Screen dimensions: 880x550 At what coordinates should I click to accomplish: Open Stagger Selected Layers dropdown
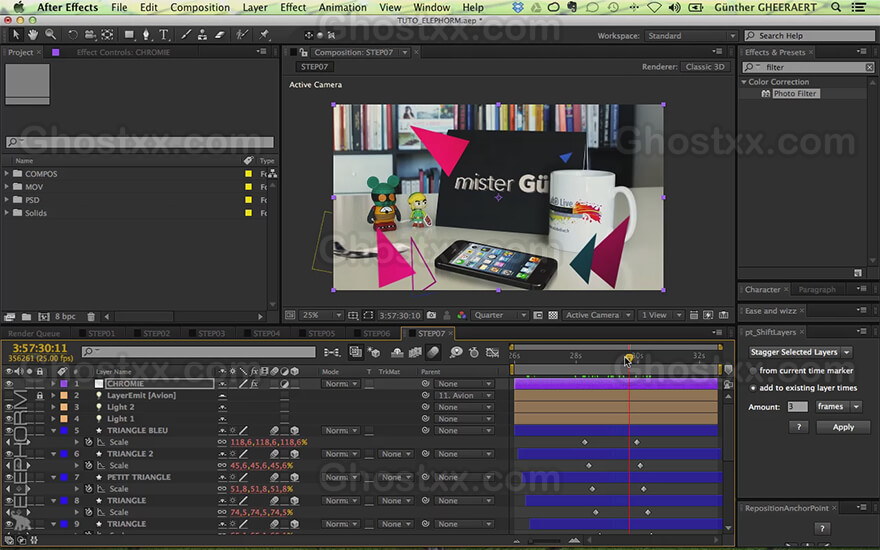coord(800,352)
